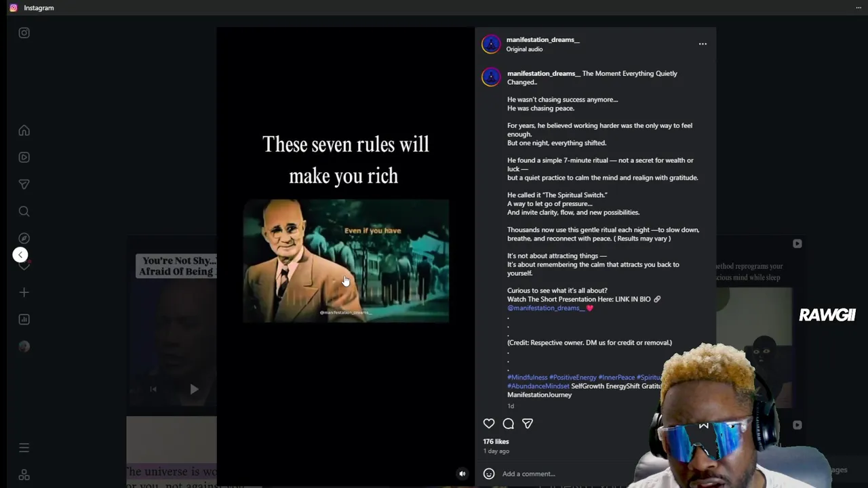
Task: Open direct messages paper-plane icon in sidebar
Action: [24, 184]
